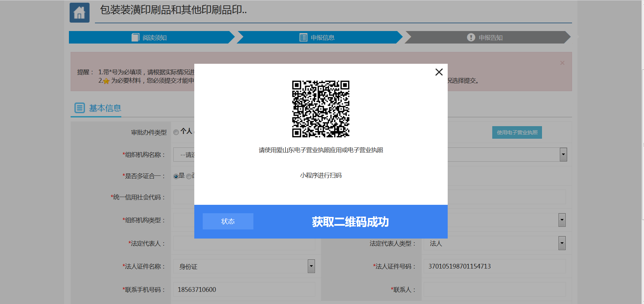Click the 使用电子营业执照 button

point(517,133)
